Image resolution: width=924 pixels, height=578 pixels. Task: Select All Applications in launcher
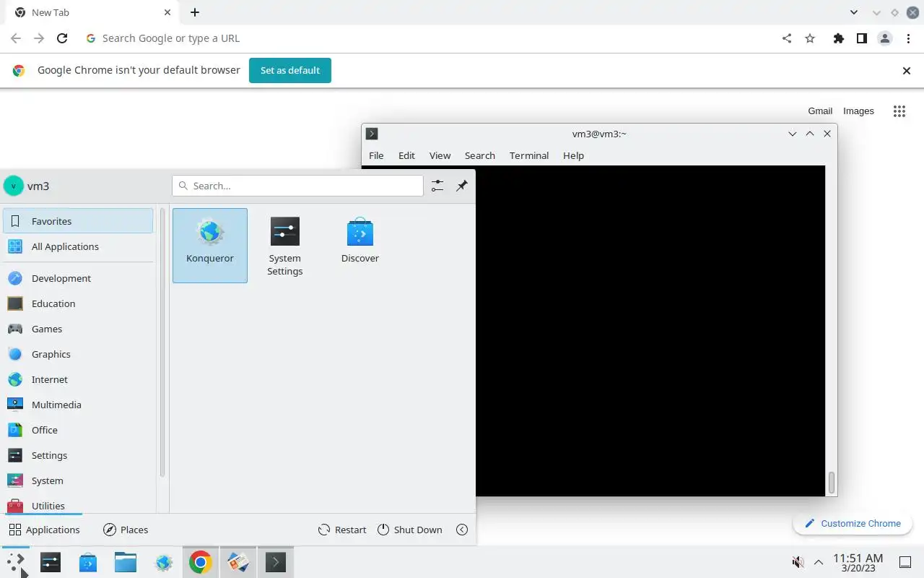coord(78,246)
